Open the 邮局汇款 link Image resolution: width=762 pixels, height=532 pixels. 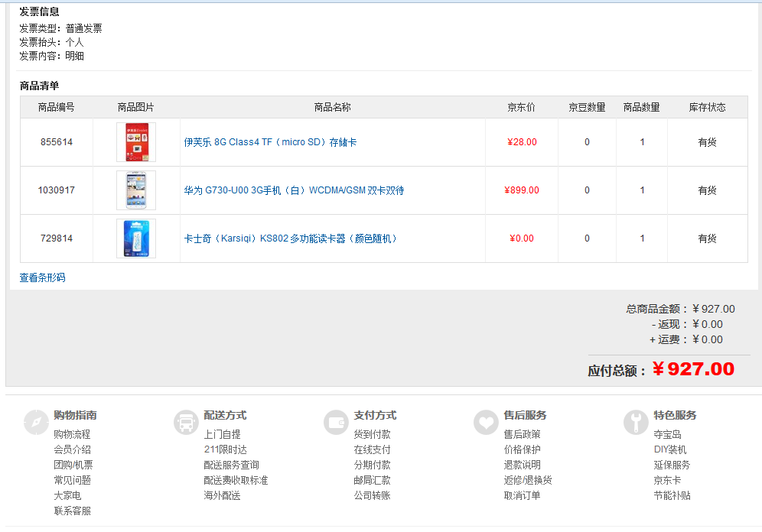[373, 480]
